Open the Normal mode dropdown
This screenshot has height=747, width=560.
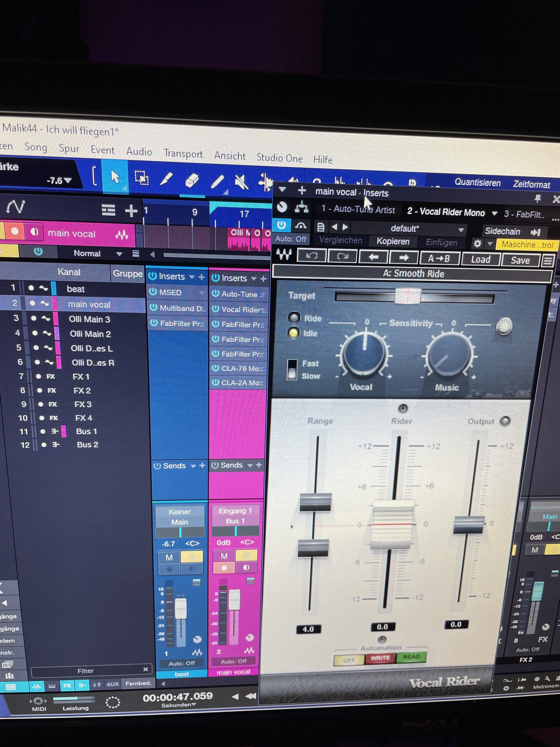[x=119, y=254]
